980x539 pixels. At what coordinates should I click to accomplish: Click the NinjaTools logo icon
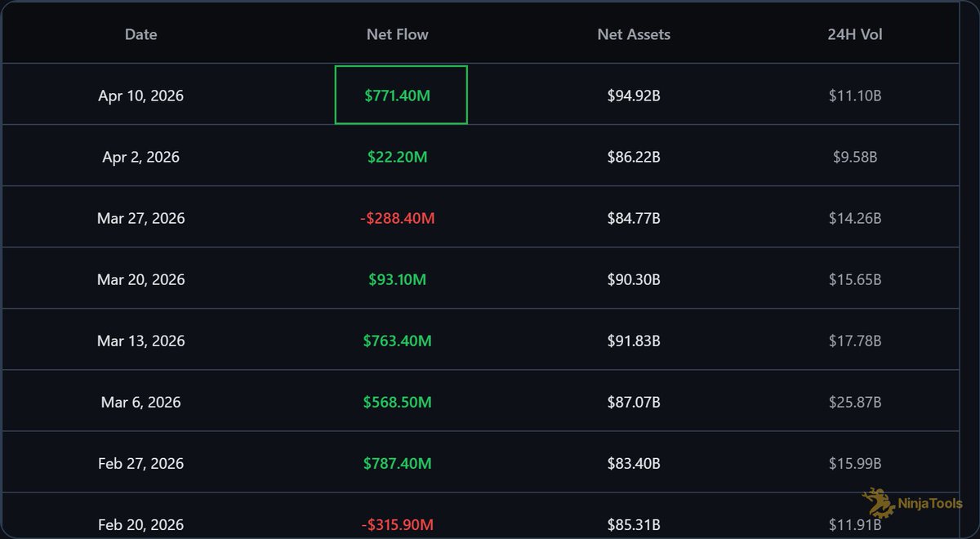pyautogui.click(x=879, y=502)
